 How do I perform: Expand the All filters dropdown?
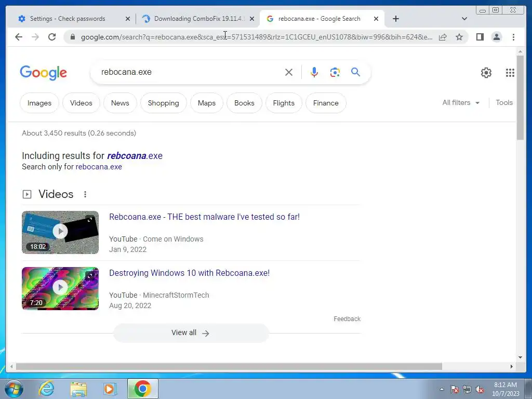pyautogui.click(x=461, y=102)
